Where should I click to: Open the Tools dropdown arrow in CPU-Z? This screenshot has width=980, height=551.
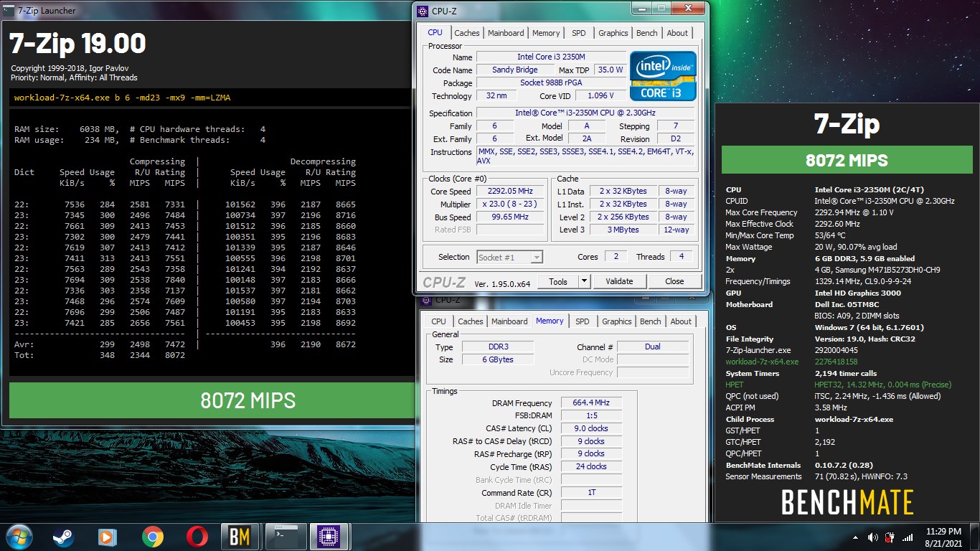coord(584,281)
